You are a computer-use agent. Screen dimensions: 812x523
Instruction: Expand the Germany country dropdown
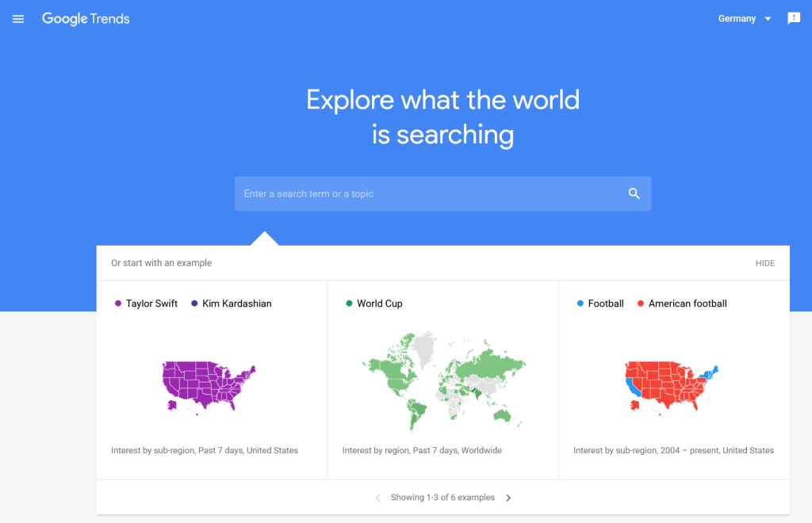point(745,19)
